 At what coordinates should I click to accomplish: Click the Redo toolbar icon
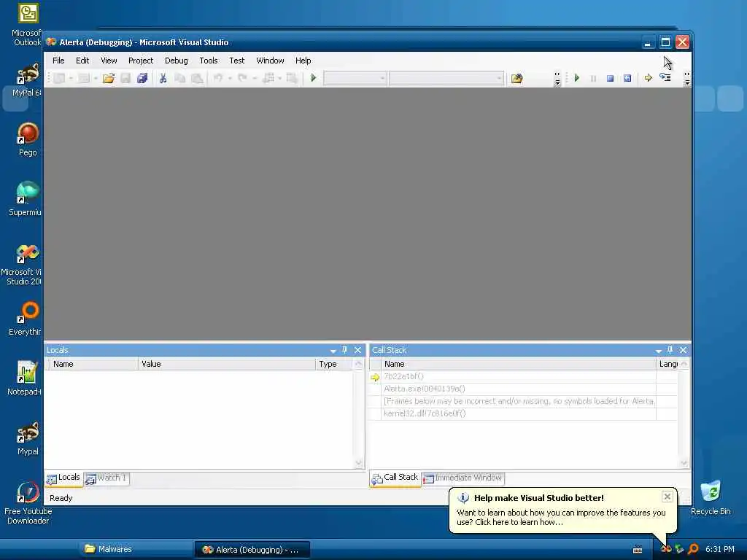(242, 78)
